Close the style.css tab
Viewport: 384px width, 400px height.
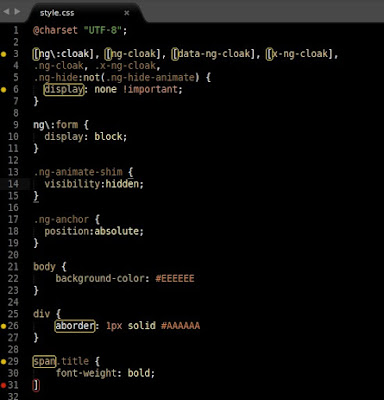click(x=127, y=13)
